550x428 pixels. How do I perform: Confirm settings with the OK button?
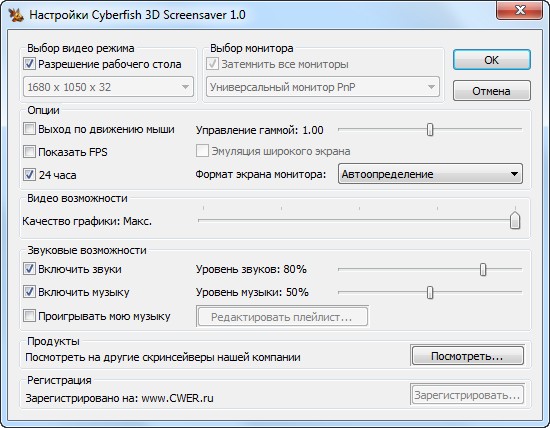[x=491, y=60]
